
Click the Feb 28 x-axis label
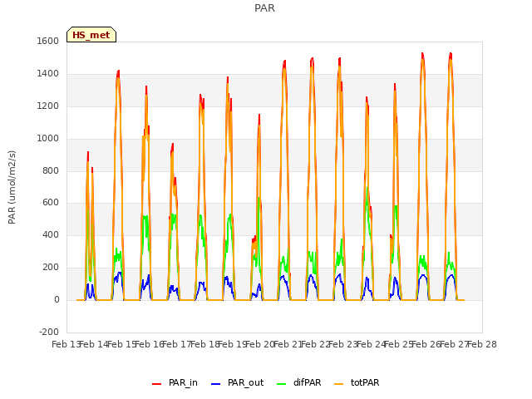point(482,344)
